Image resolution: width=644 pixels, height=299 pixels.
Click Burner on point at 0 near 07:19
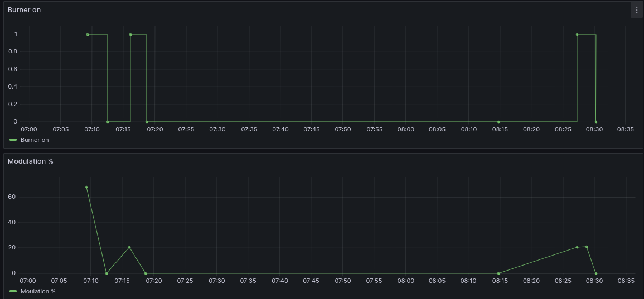click(147, 122)
